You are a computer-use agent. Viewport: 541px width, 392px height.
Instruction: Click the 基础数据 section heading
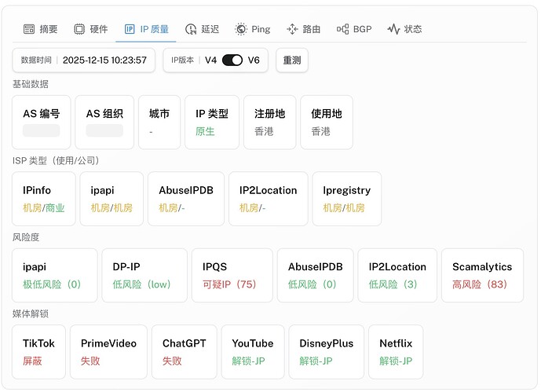pyautogui.click(x=31, y=84)
